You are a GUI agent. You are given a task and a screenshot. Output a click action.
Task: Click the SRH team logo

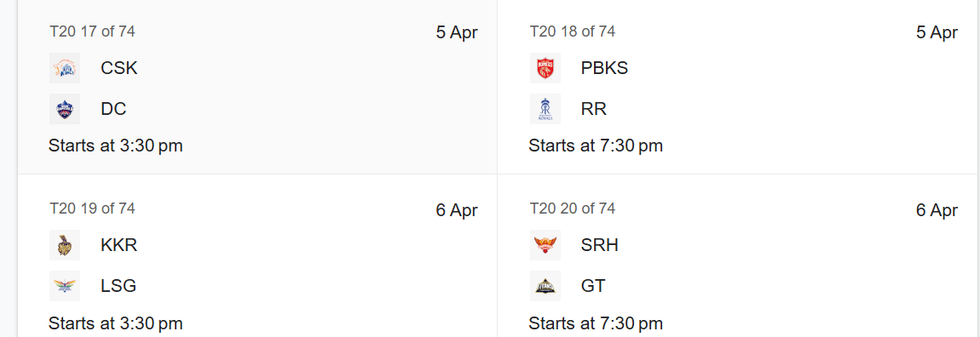545,245
